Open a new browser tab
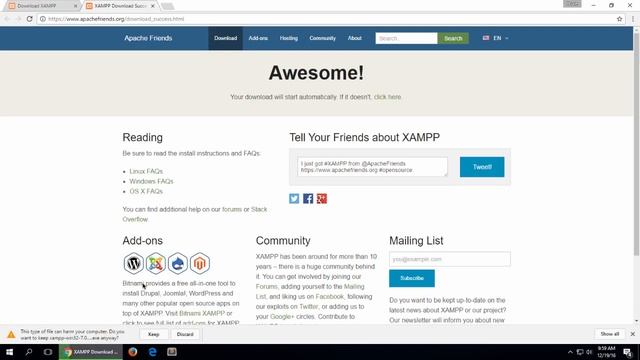640x360 pixels. pyautogui.click(x=167, y=6)
